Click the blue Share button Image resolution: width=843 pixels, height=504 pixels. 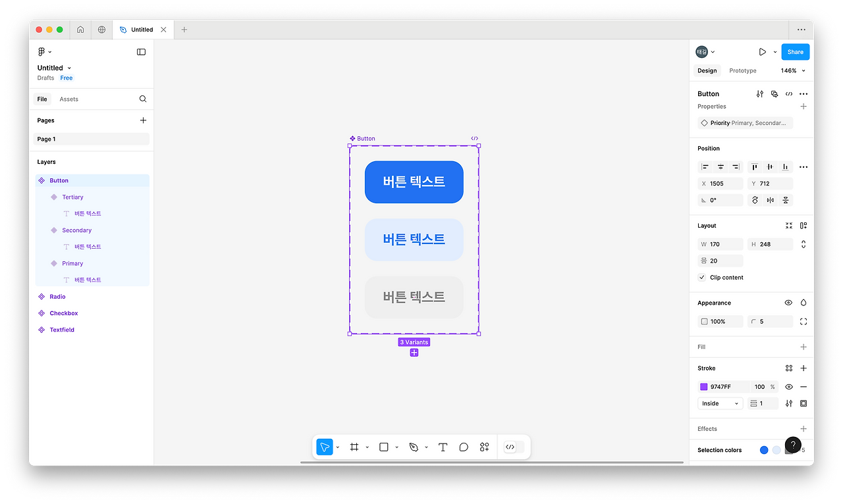pos(796,52)
